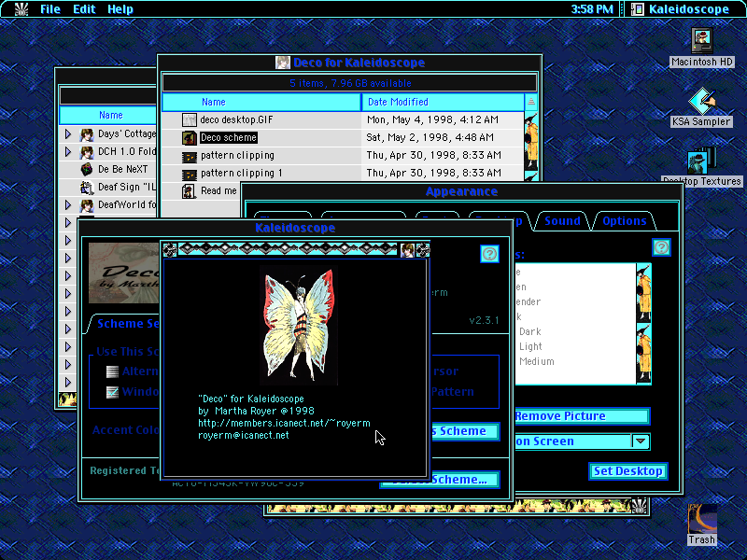This screenshot has height=560, width=747.
Task: Select the Desktop Textures icon
Action: click(x=702, y=161)
